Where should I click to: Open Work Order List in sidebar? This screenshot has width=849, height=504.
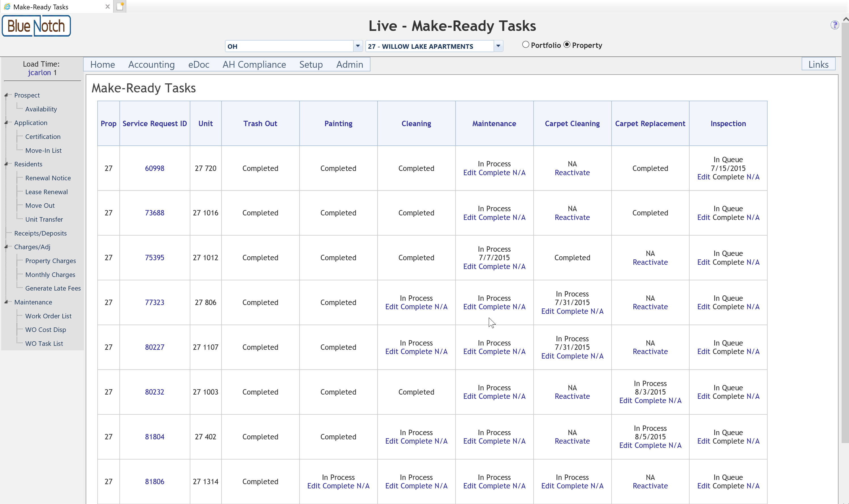[48, 316]
